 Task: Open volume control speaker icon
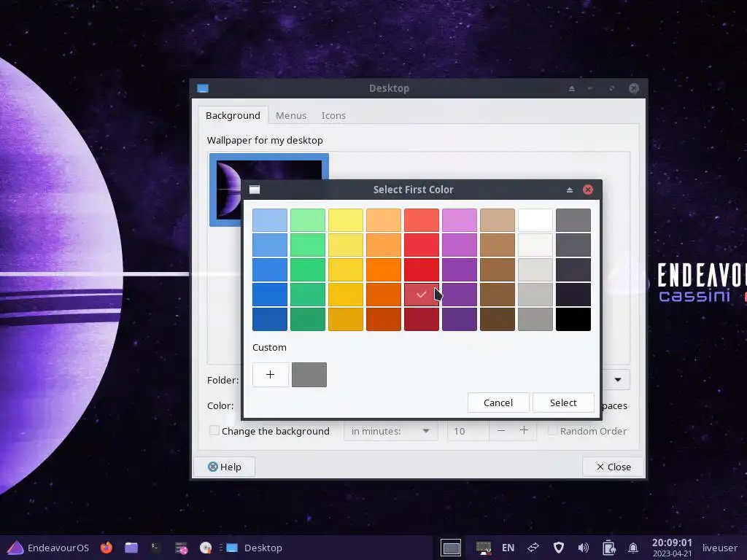coord(583,548)
